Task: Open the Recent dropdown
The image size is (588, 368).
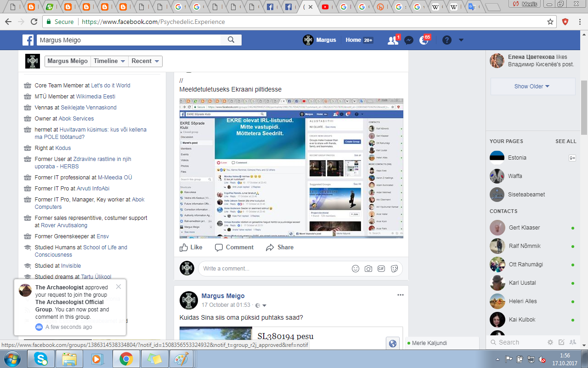Action: point(145,61)
